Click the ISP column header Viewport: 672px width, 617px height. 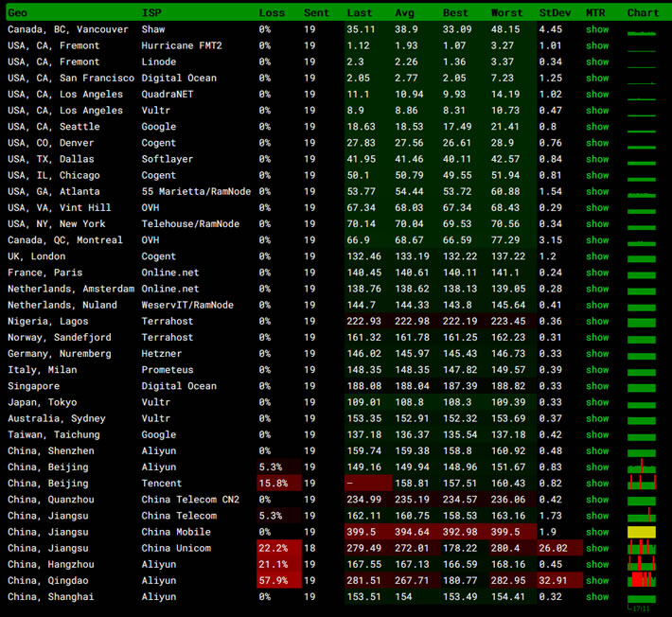pyautogui.click(x=150, y=12)
